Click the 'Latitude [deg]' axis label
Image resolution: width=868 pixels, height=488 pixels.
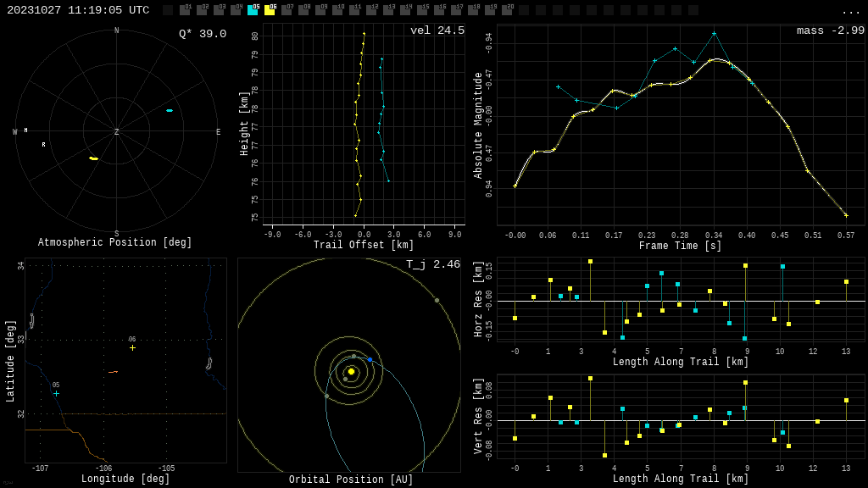10,361
